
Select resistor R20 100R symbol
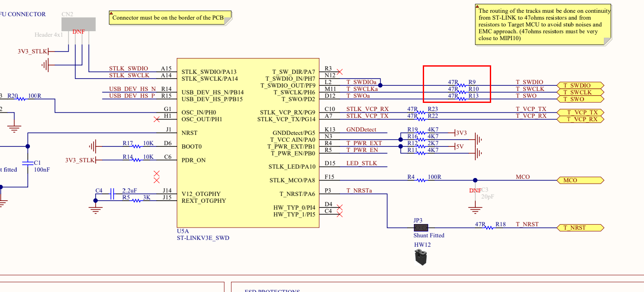coord(22,99)
